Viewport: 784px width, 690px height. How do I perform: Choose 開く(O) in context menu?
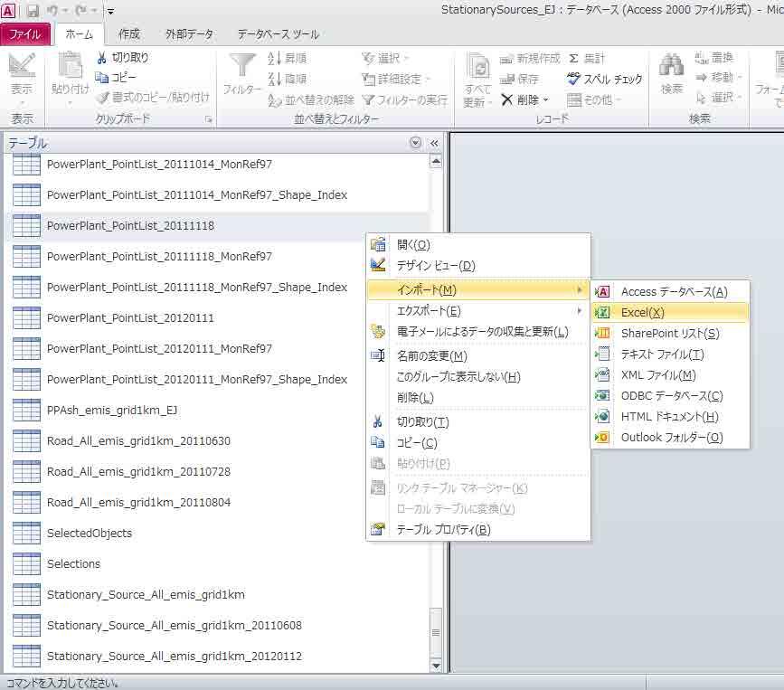(x=478, y=245)
